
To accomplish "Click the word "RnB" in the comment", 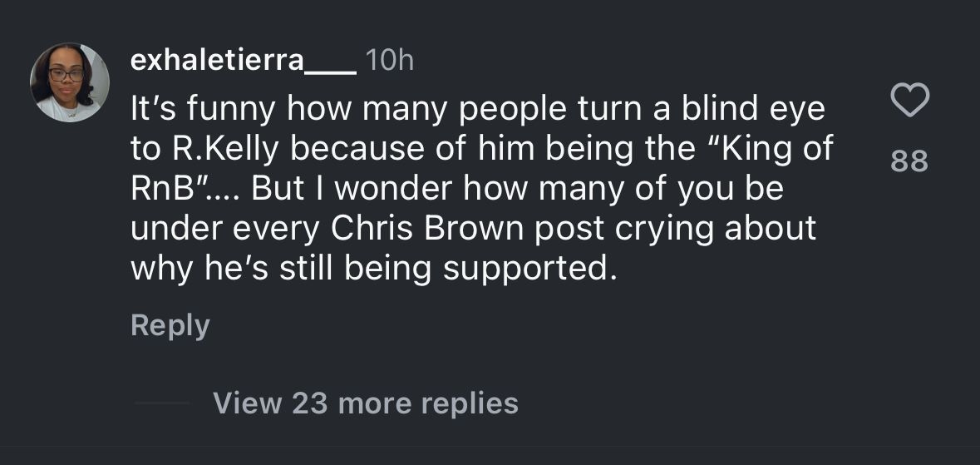I will pos(161,189).
